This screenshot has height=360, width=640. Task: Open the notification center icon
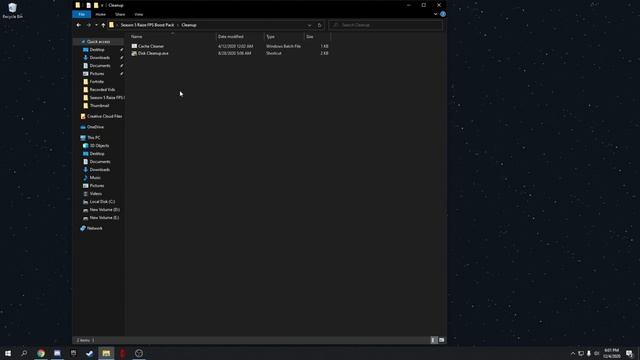629,353
